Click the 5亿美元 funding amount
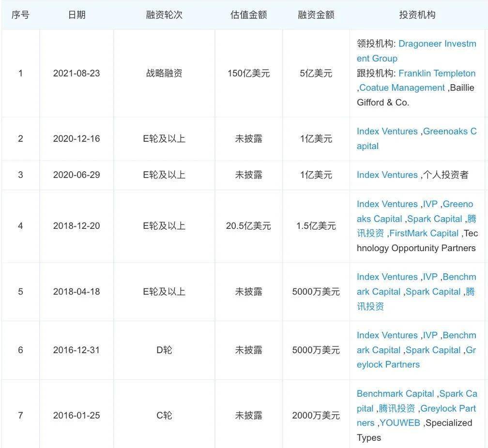The width and height of the screenshot is (488, 448). click(316, 73)
